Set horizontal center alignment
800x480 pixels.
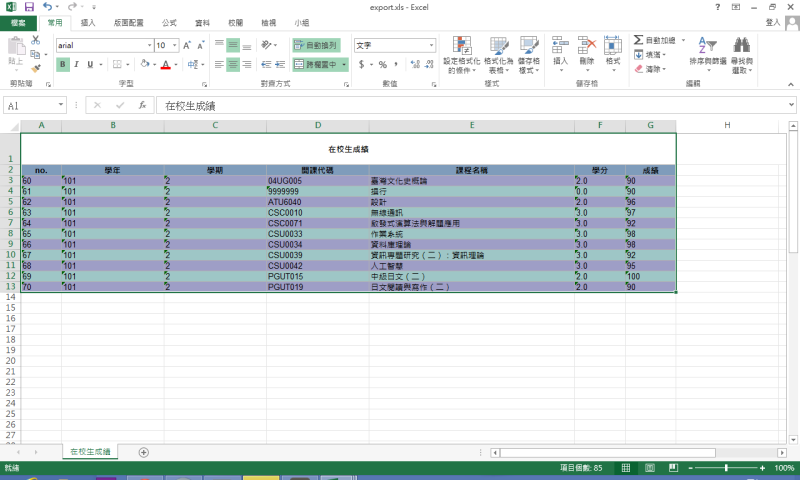233,64
